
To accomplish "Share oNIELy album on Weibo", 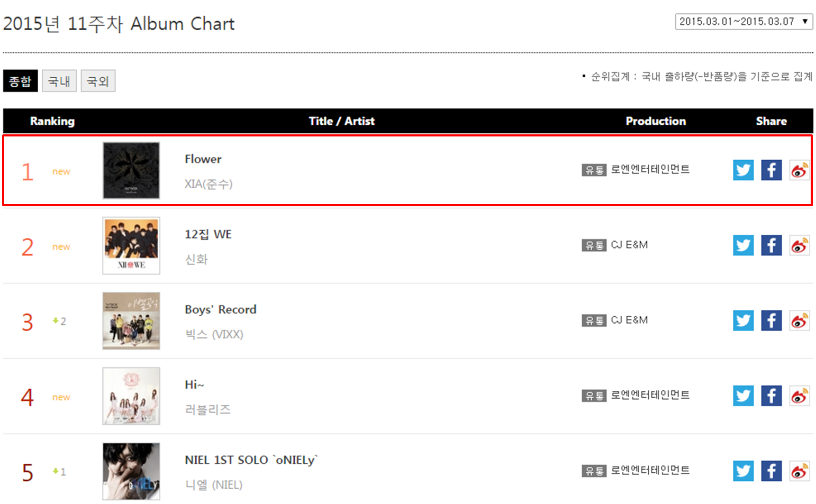I will pyautogui.click(x=799, y=471).
